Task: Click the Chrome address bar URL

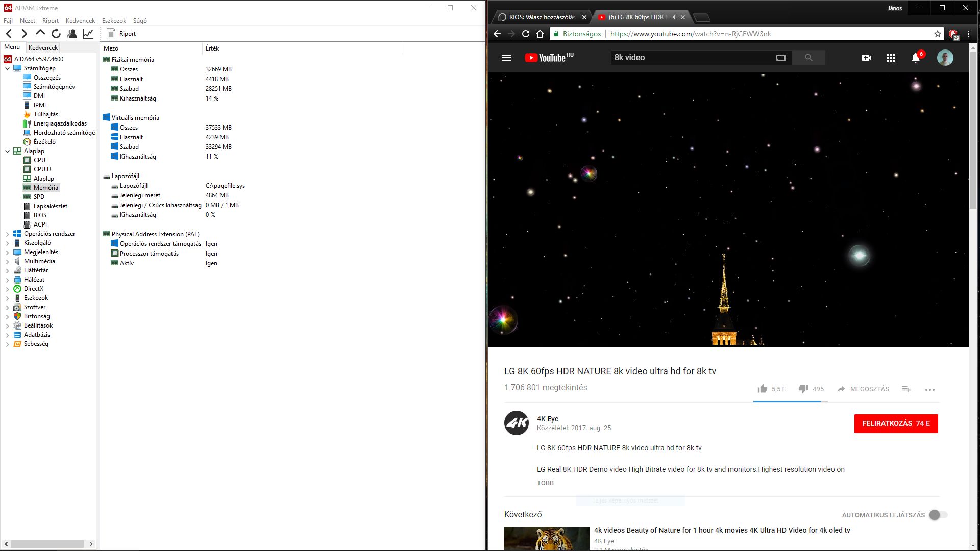Action: (x=691, y=34)
